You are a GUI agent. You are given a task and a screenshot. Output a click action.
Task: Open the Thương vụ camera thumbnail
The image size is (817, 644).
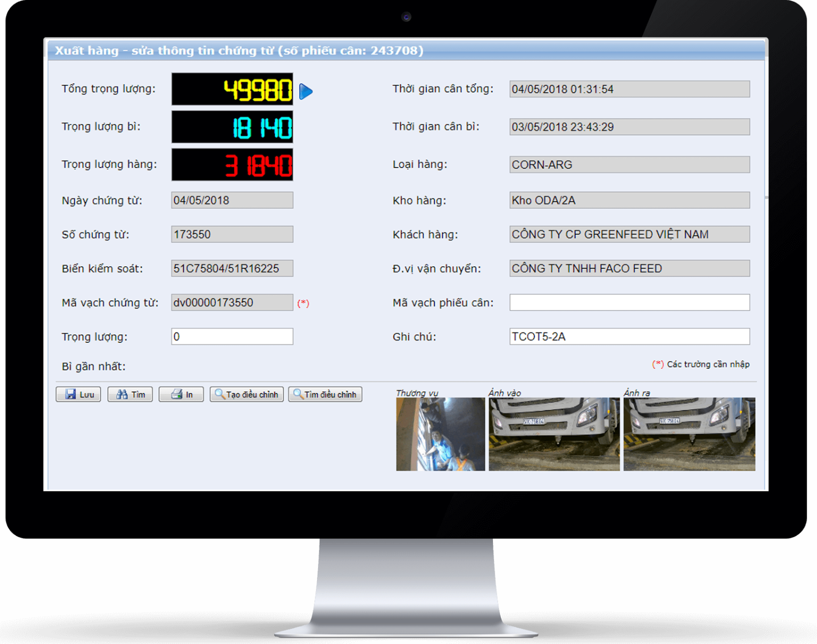pyautogui.click(x=440, y=434)
